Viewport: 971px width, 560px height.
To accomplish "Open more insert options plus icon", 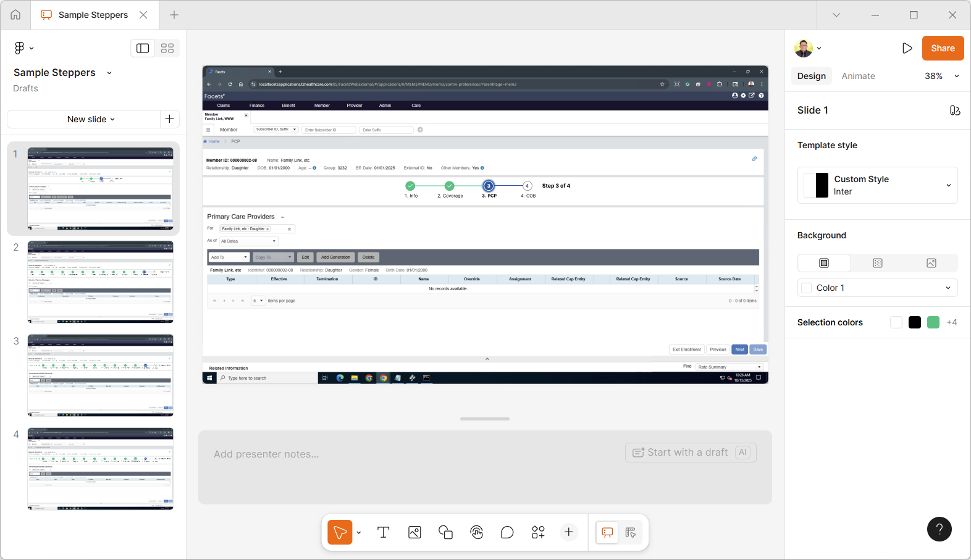I will click(569, 532).
